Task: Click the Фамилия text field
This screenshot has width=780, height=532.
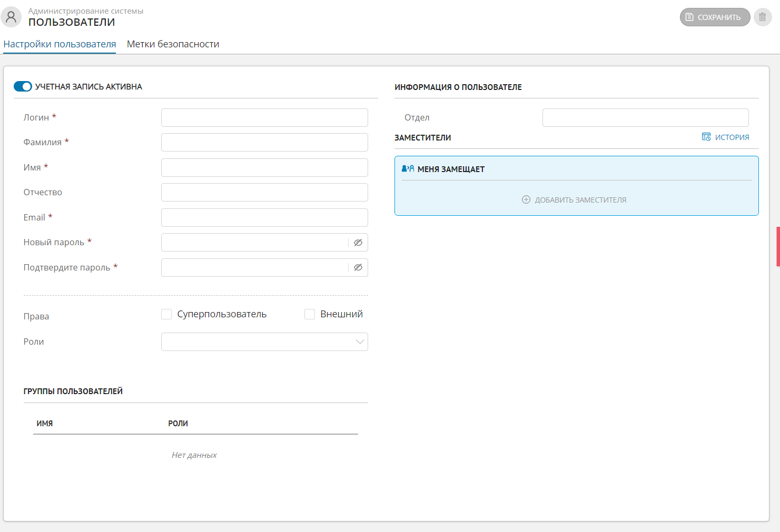Action: point(264,143)
